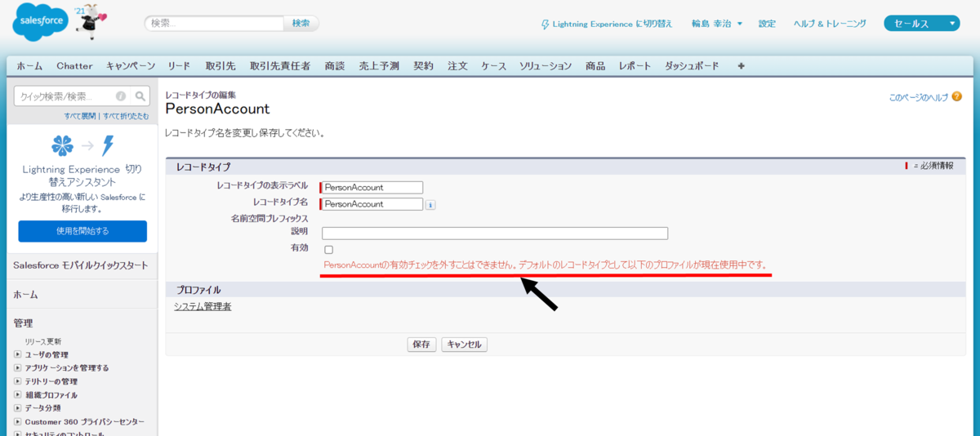This screenshot has height=436, width=980.
Task: Expand アプリケーションを管理する tree node
Action: coord(18,368)
